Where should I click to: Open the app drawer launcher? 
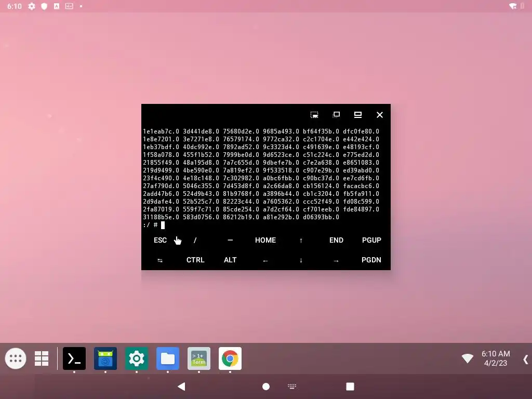click(x=16, y=358)
